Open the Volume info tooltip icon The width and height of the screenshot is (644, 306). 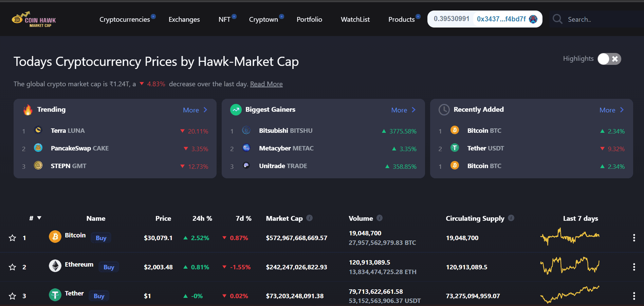[x=380, y=218]
